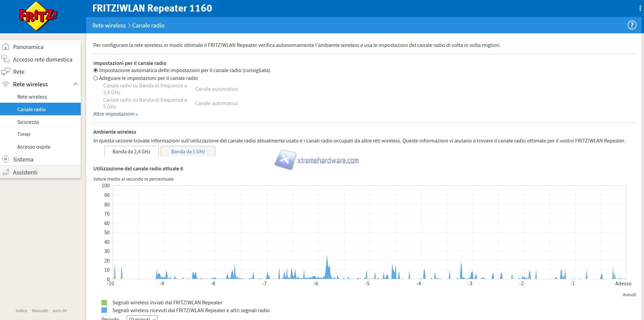This screenshot has height=320, width=644.
Task: Expand Altre impostazioni section
Action: click(x=115, y=114)
